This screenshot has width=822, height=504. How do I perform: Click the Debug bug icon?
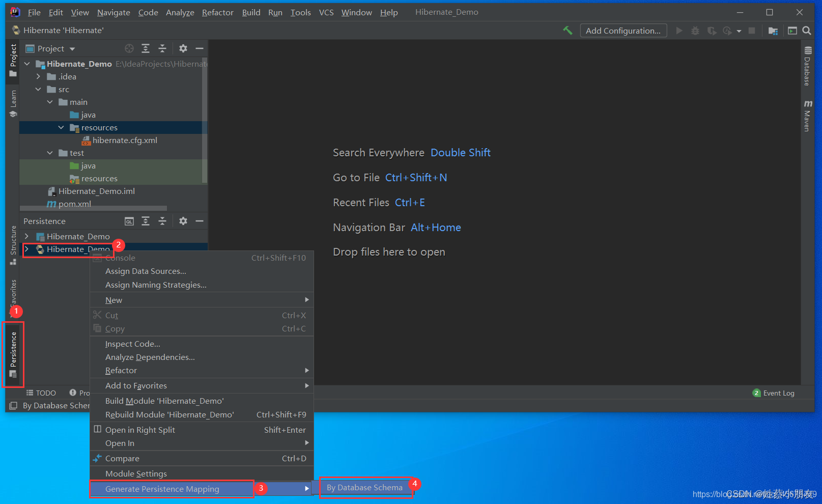coord(695,31)
